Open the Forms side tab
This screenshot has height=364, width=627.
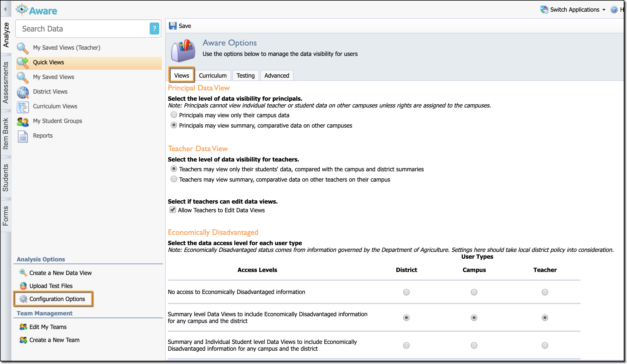click(x=6, y=216)
